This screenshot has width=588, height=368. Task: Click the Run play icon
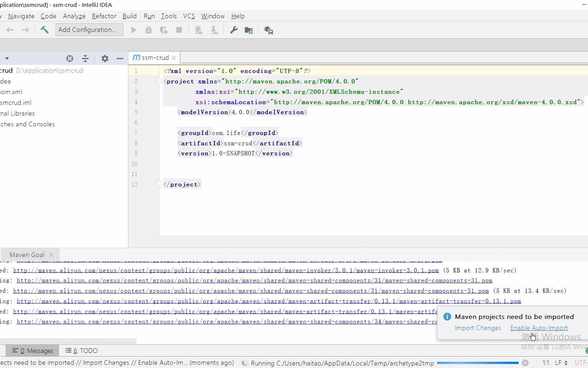tap(134, 30)
